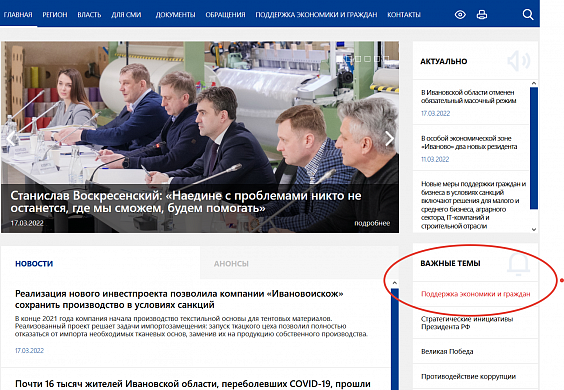Screen dimensions: 564x390
Task: Go to previous slide arrow on banner
Action: pos(11,139)
